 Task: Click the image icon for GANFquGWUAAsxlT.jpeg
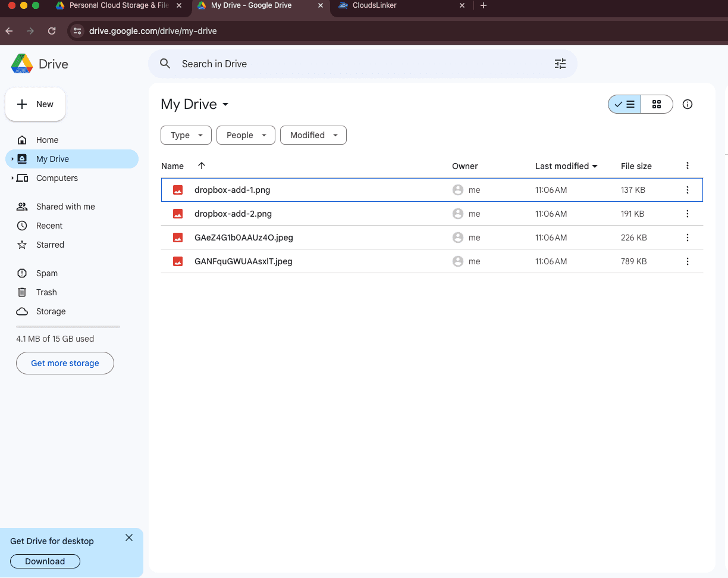(178, 261)
